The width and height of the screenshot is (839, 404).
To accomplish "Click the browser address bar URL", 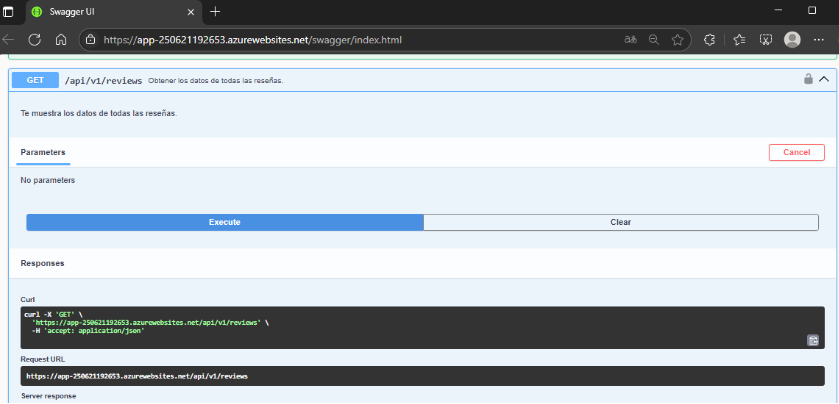I will click(x=253, y=40).
